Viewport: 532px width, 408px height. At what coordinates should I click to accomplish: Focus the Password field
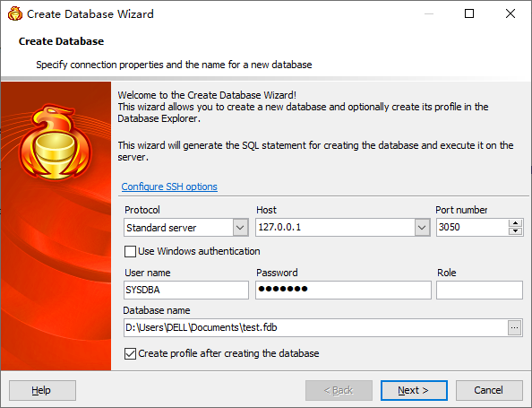tap(343, 290)
